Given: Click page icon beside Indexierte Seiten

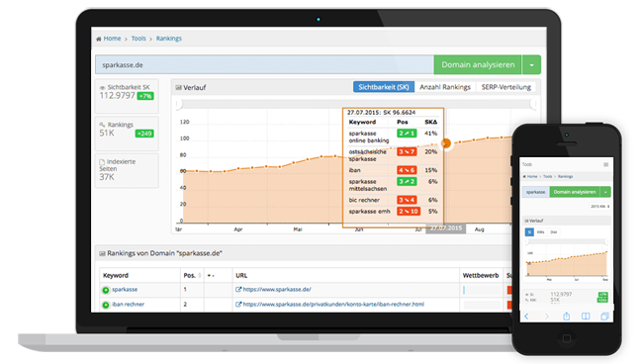Looking at the screenshot, I should (102, 162).
